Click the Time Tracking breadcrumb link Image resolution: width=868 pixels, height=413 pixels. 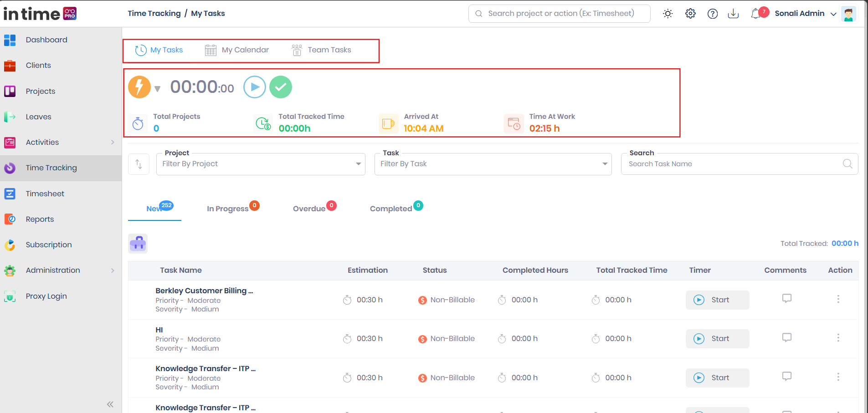point(154,14)
